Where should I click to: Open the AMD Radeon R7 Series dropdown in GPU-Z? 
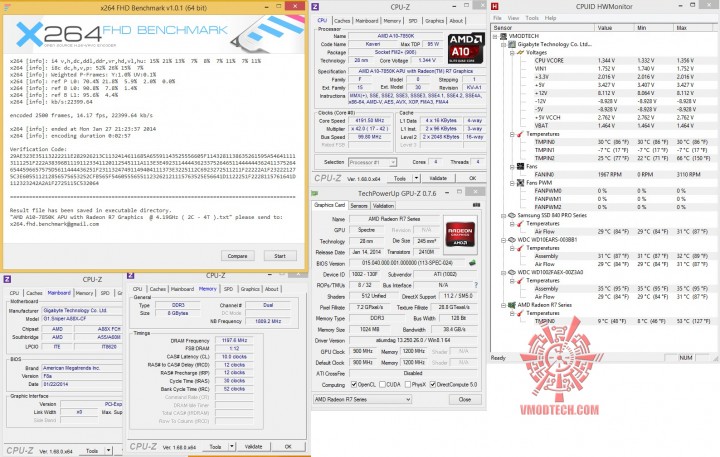(x=408, y=400)
